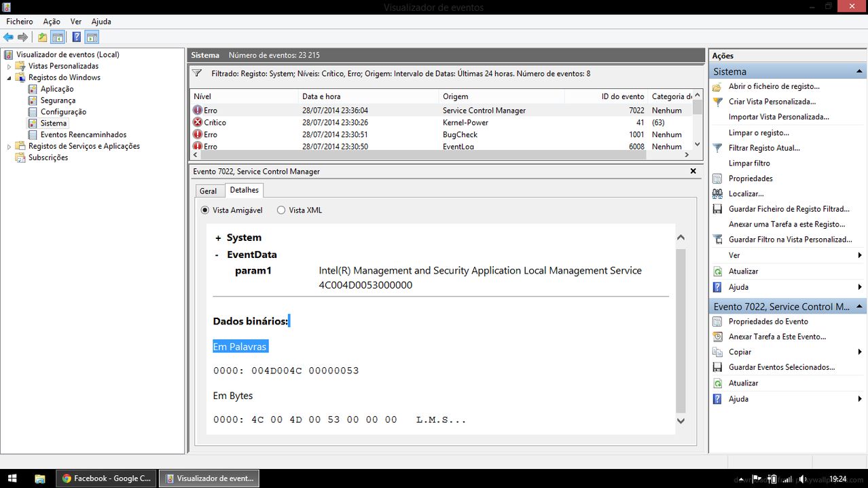This screenshot has height=488, width=868.
Task: Click Limpar filtro in actions pane
Action: (749, 163)
